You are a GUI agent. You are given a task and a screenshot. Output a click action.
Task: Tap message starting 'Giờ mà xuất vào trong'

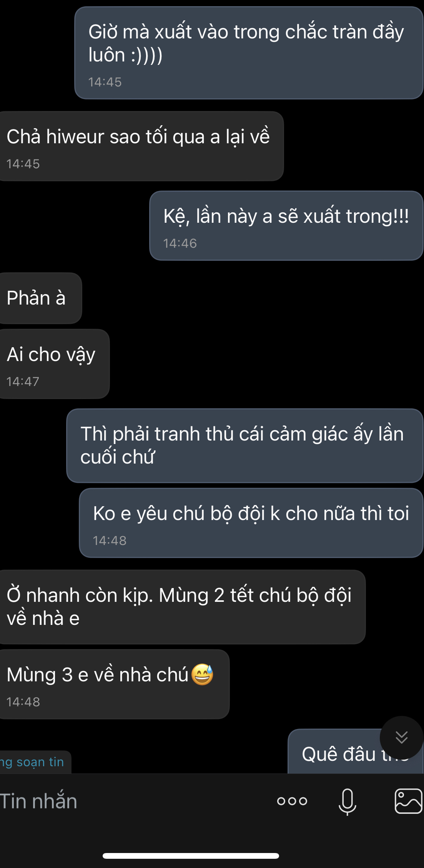click(249, 53)
